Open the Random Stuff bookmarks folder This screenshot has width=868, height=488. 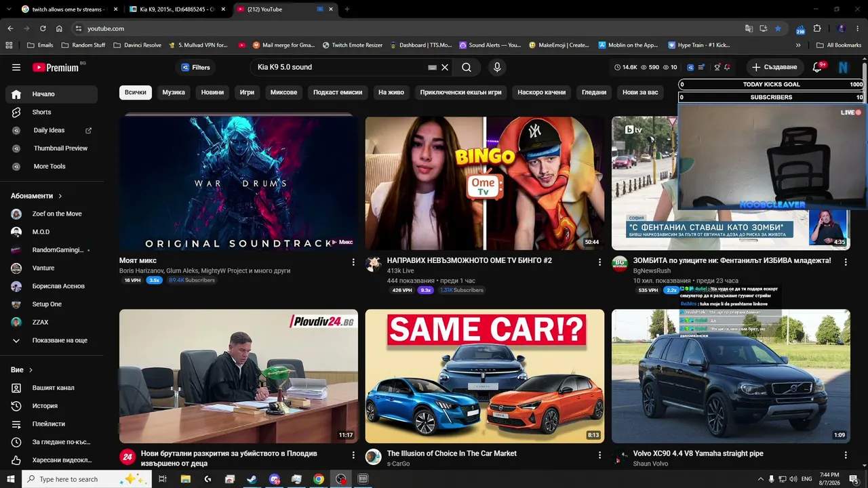point(83,45)
